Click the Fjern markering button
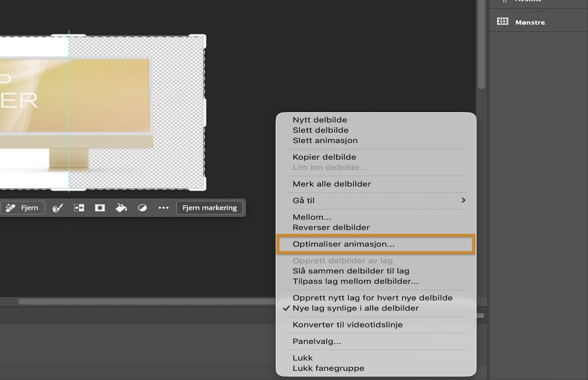 (210, 208)
